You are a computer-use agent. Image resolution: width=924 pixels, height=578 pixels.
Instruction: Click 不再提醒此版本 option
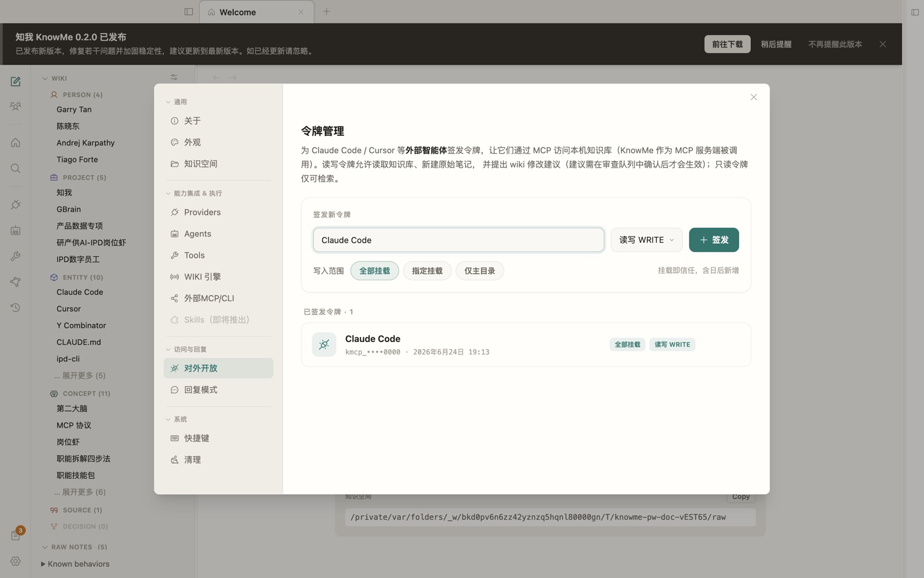point(835,44)
